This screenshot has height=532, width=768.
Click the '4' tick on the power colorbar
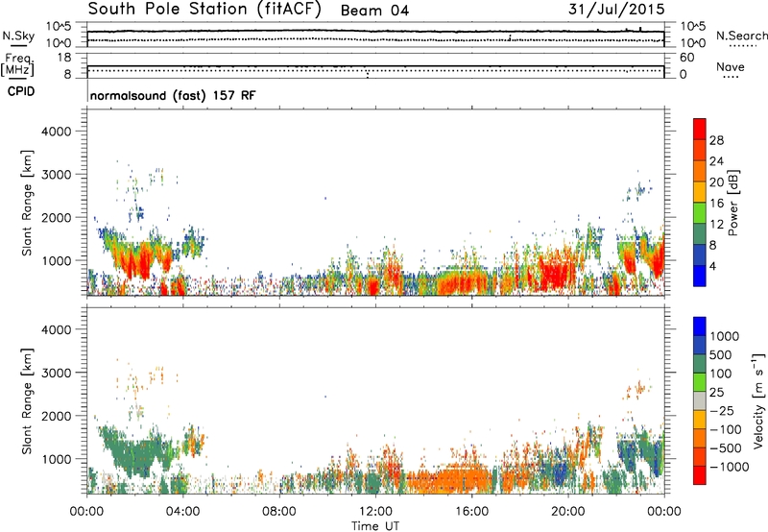click(712, 266)
